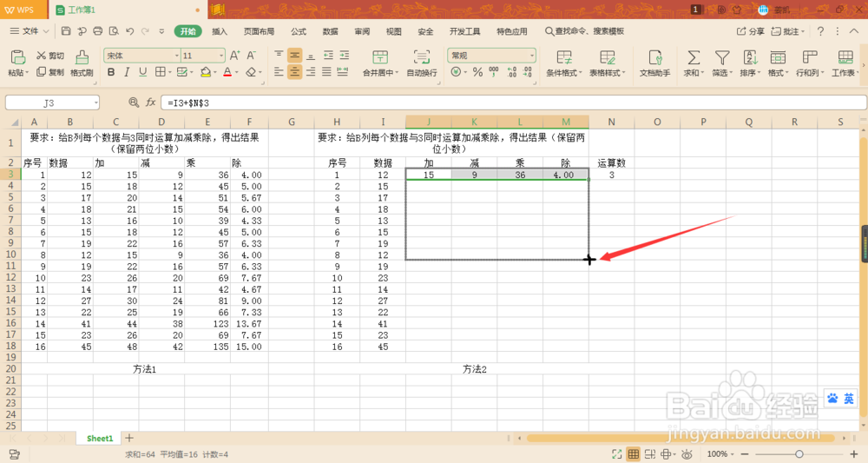Select the Sheet1 sheet tab

pyautogui.click(x=100, y=438)
